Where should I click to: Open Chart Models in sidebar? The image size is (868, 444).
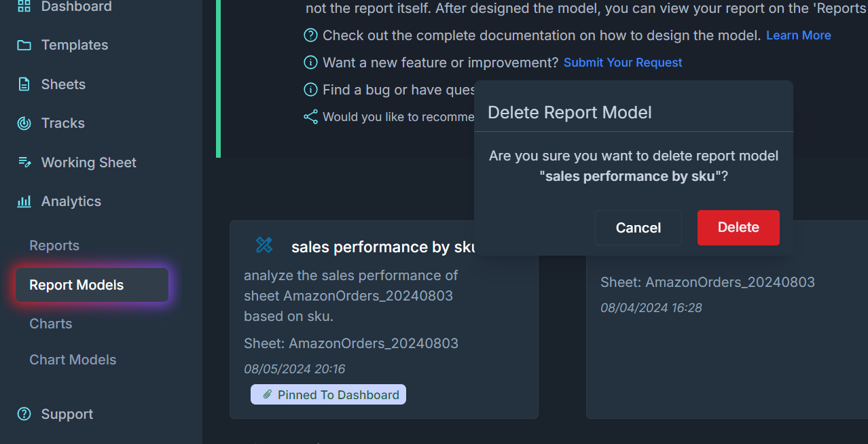(x=73, y=360)
